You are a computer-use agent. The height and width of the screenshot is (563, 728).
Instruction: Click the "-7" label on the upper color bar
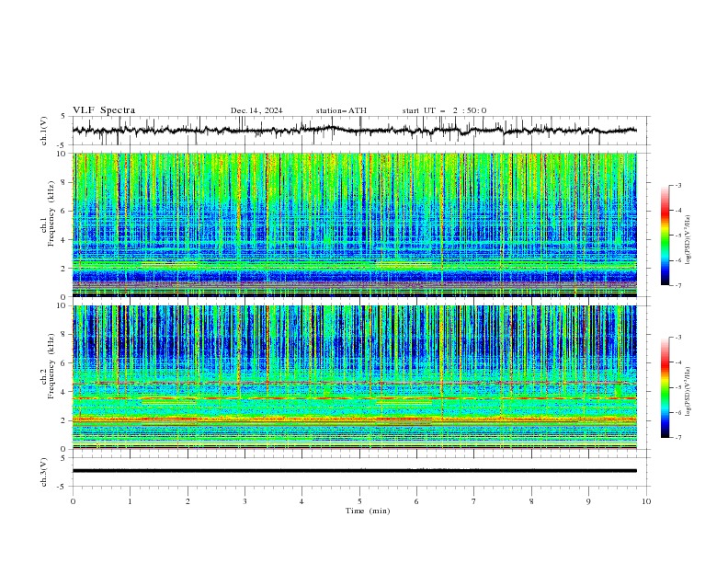pos(678,285)
